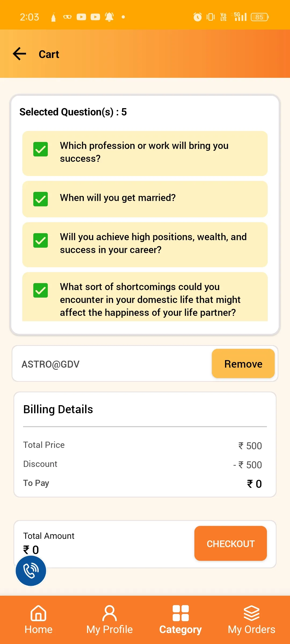Viewport: 290px width, 644px height.
Task: Tap the battery indicator in status bar
Action: point(260,17)
